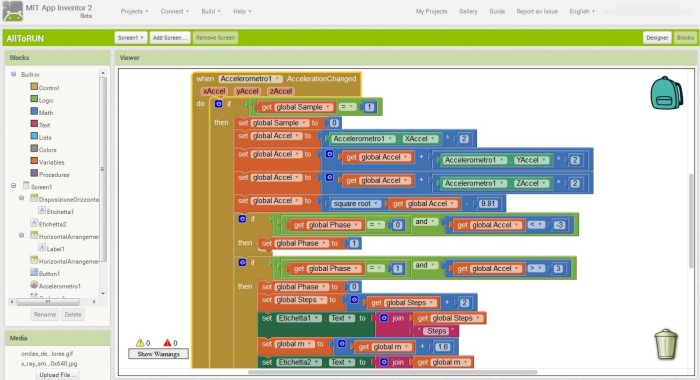Click Report an Issue link
The height and width of the screenshot is (380, 700).
(x=537, y=12)
